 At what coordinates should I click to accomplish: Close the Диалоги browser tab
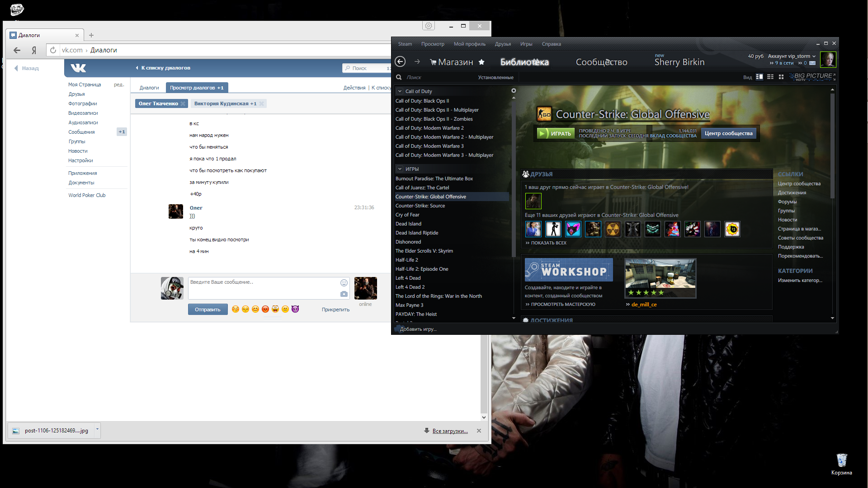point(77,35)
